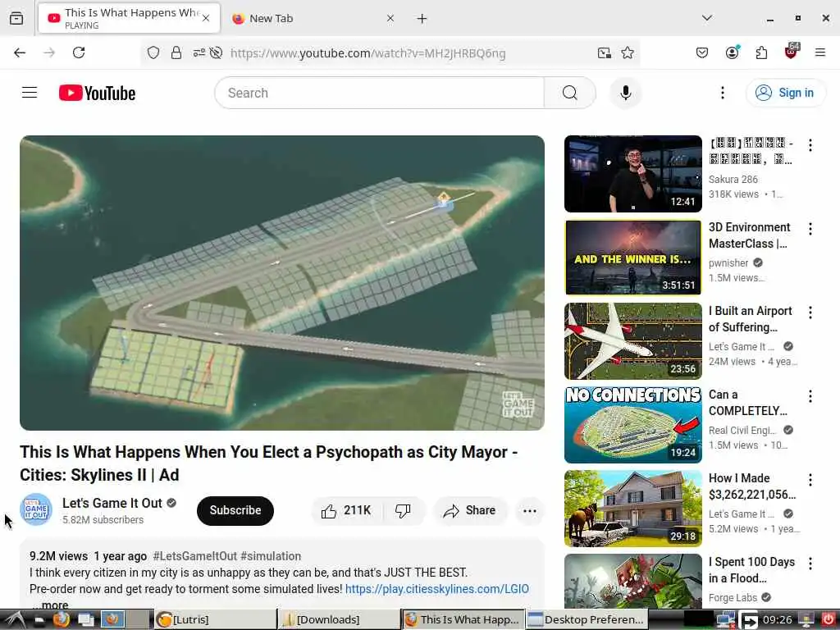Image resolution: width=840 pixels, height=630 pixels.
Task: Expand the description with ...more
Action: click(51, 605)
